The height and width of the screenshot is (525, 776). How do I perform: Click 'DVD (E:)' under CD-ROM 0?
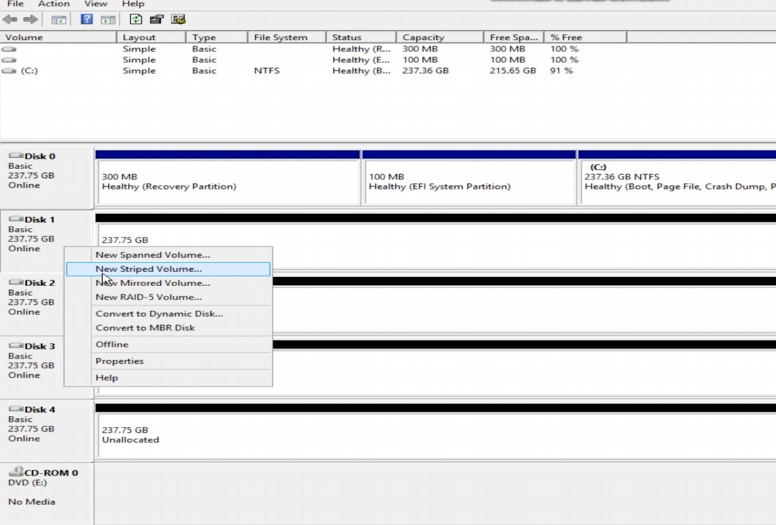(x=28, y=482)
